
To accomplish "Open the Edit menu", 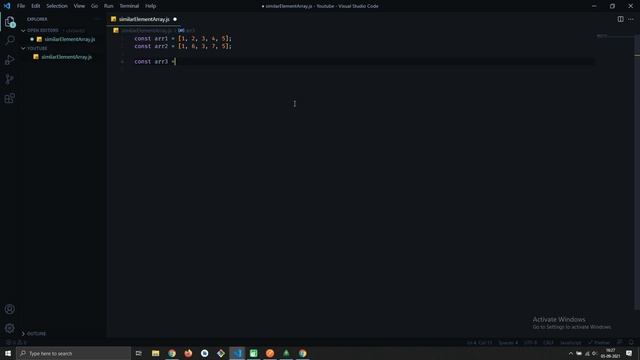I will (36, 6).
